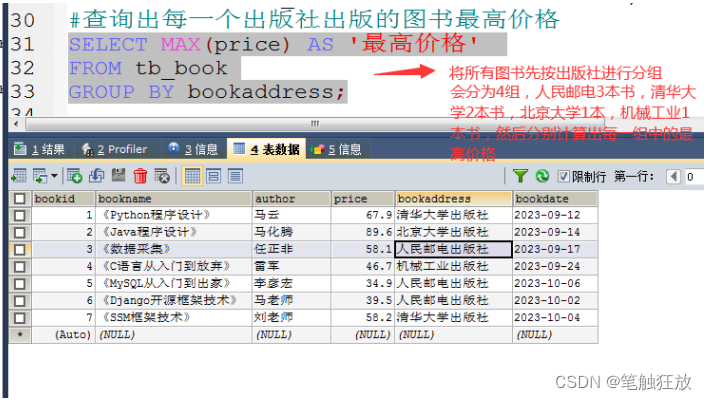Click author cell 李彦宏

(x=291, y=284)
